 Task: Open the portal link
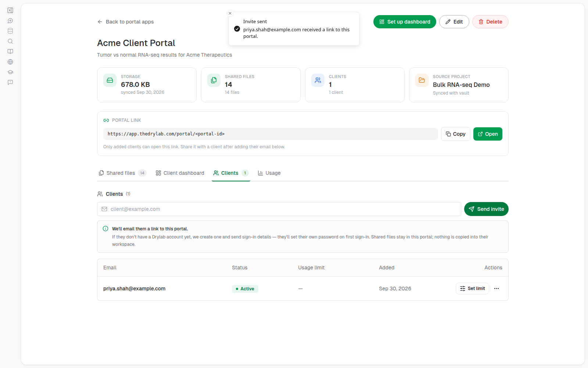(x=488, y=134)
